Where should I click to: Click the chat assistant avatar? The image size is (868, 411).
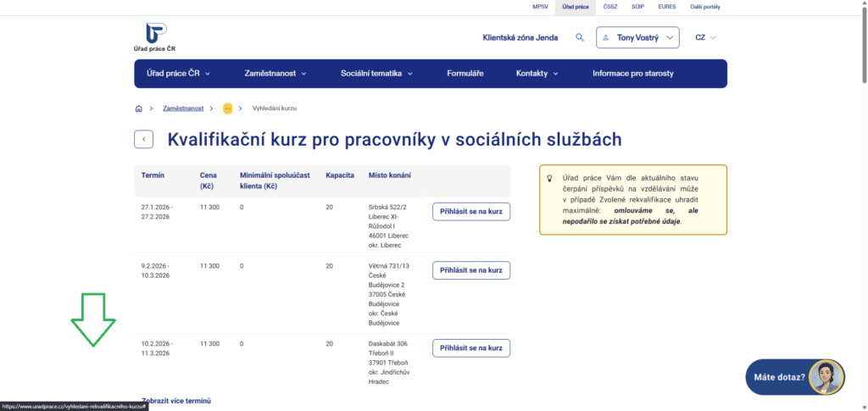(826, 377)
